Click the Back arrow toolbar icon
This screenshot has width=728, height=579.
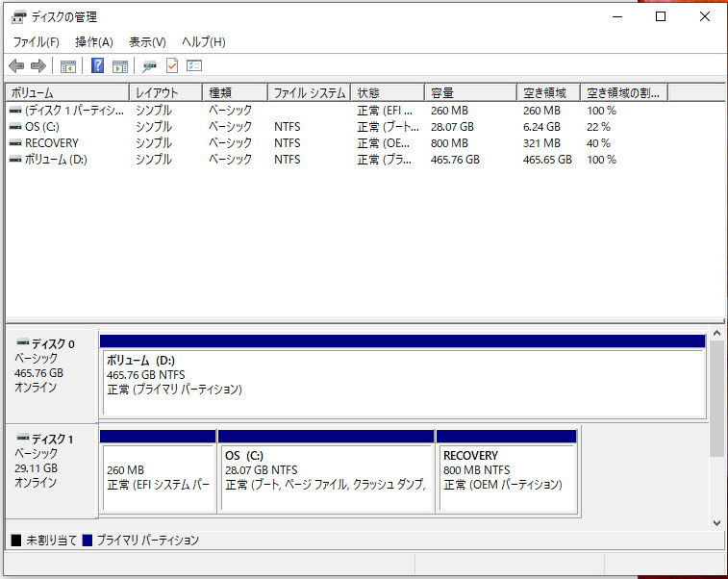pyautogui.click(x=16, y=66)
